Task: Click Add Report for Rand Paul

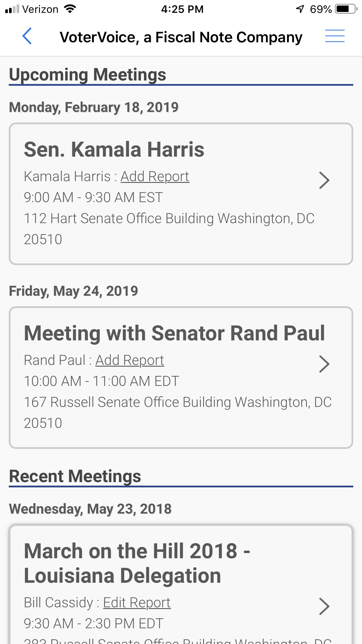Action: (x=130, y=360)
